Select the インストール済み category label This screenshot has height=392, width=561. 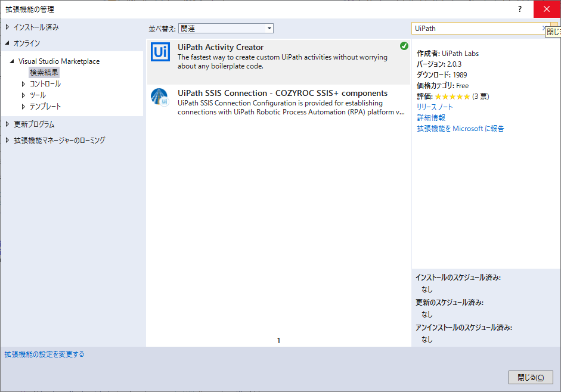pos(36,27)
